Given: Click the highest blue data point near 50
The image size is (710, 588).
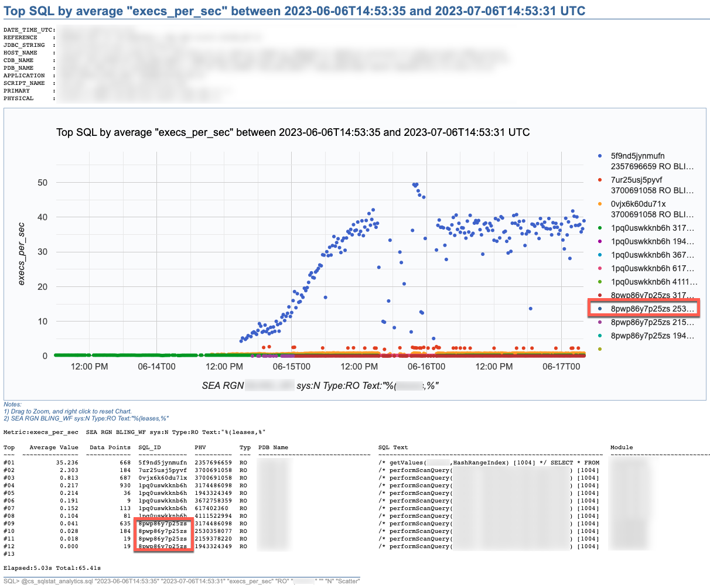Looking at the screenshot, I should click(415, 184).
